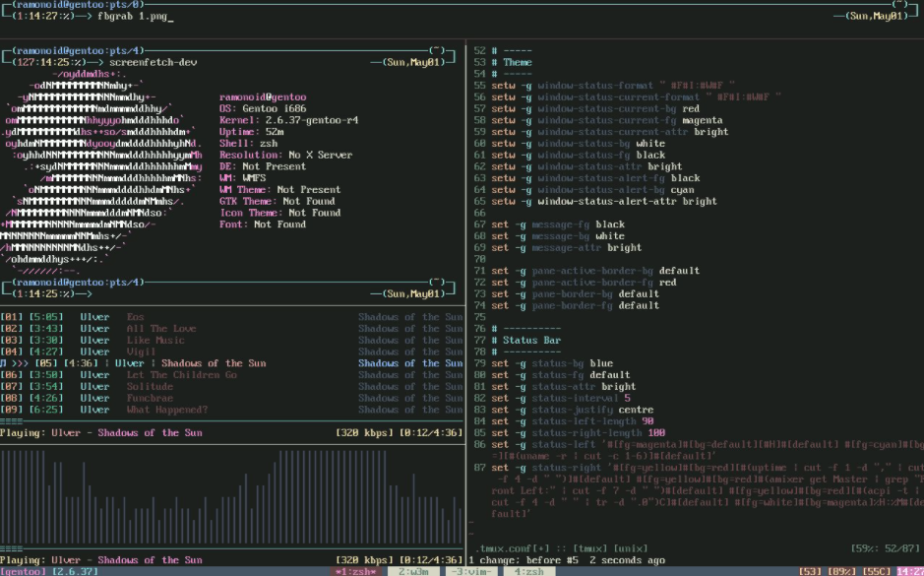924x576 pixels.
Task: Click the OS: Gentoo i686 line
Action: pyautogui.click(x=263, y=108)
